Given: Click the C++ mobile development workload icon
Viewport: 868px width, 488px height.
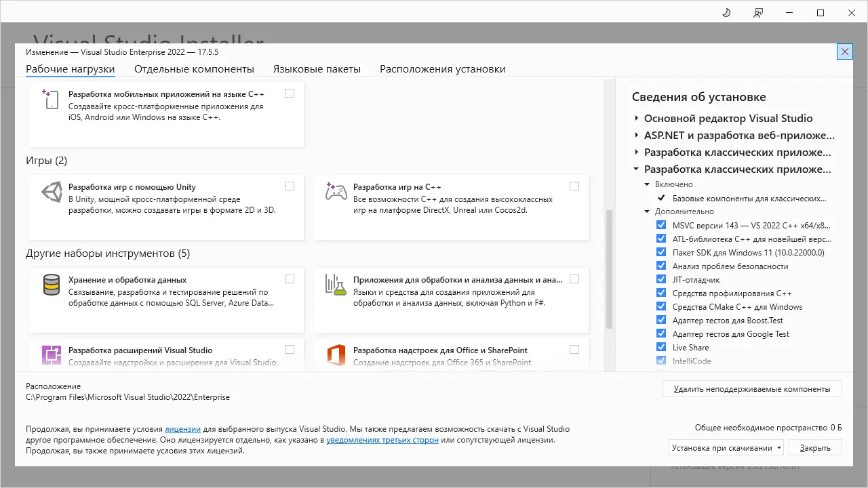Looking at the screenshot, I should pos(52,99).
